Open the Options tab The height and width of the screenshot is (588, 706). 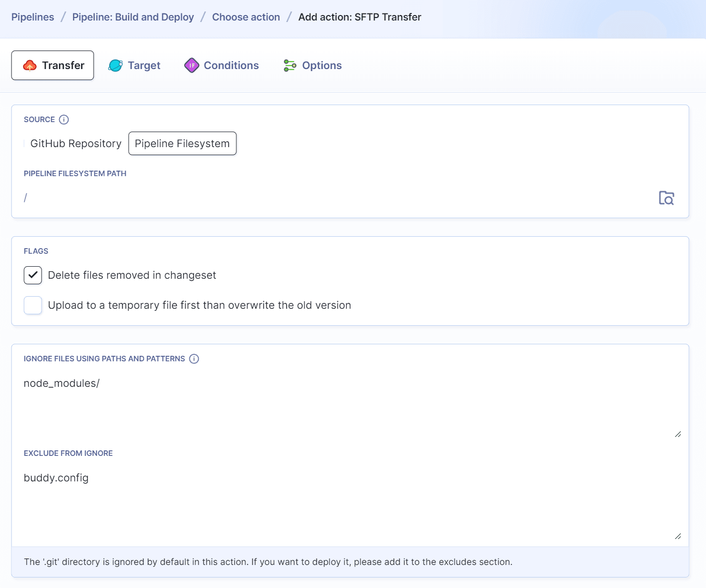click(x=321, y=66)
